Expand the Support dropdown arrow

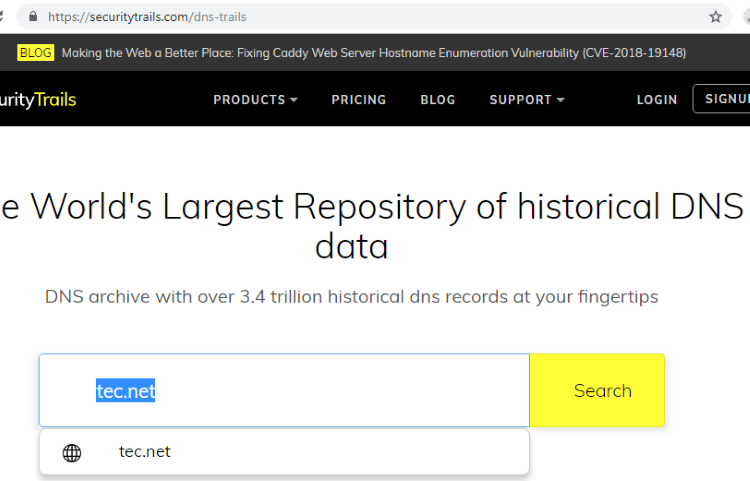pyautogui.click(x=561, y=99)
